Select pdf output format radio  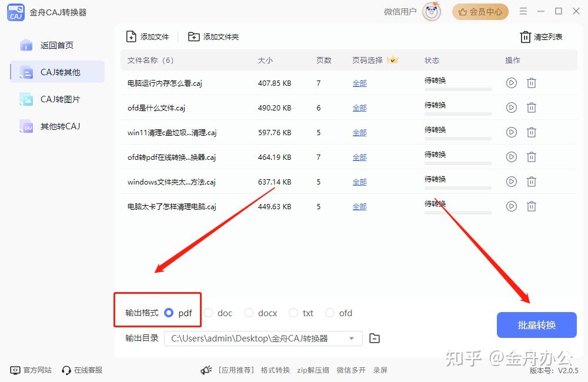(x=169, y=313)
